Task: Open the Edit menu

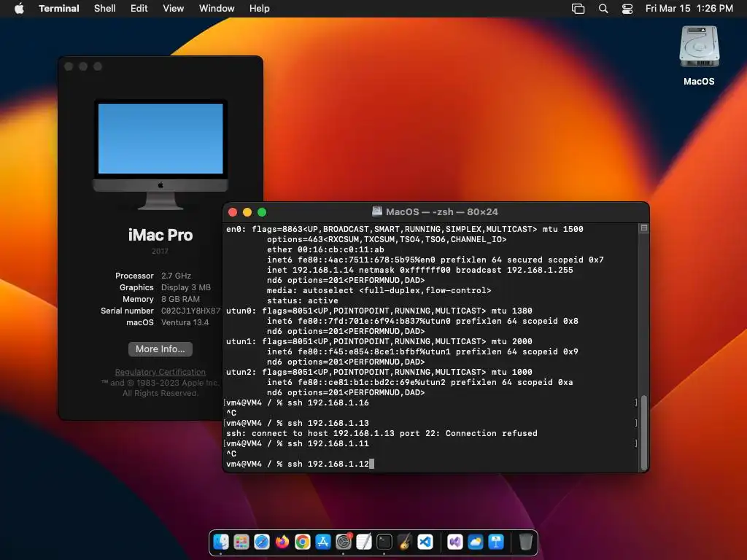Action: (139, 9)
